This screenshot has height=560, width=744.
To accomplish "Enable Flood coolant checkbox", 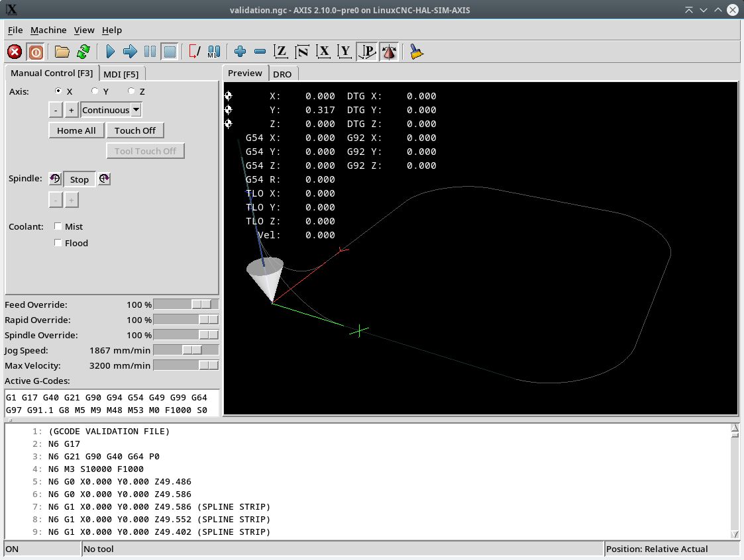I will pos(58,243).
